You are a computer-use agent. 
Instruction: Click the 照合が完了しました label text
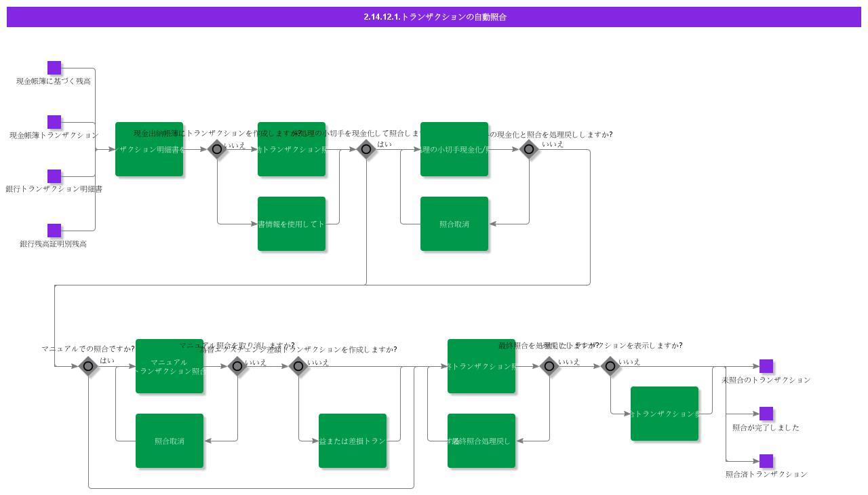766,428
